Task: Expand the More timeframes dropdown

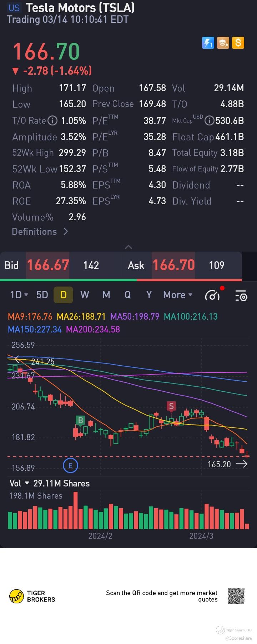Action: pyautogui.click(x=178, y=295)
